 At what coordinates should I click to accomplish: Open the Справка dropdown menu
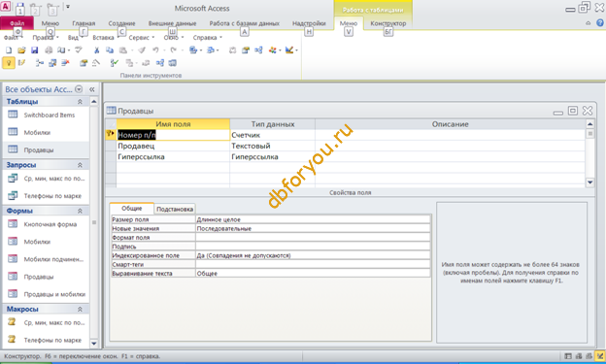pos(207,38)
